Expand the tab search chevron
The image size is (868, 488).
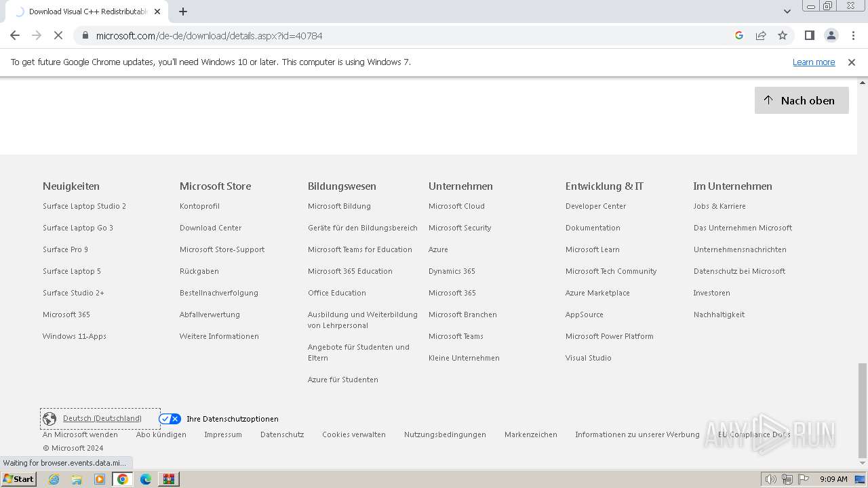click(x=787, y=12)
